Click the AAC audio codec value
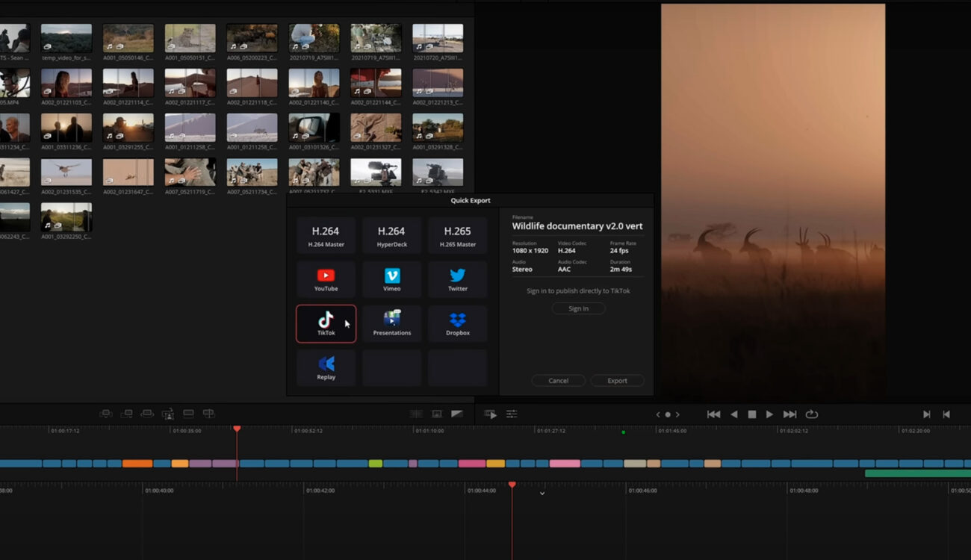The width and height of the screenshot is (971, 560). [565, 270]
